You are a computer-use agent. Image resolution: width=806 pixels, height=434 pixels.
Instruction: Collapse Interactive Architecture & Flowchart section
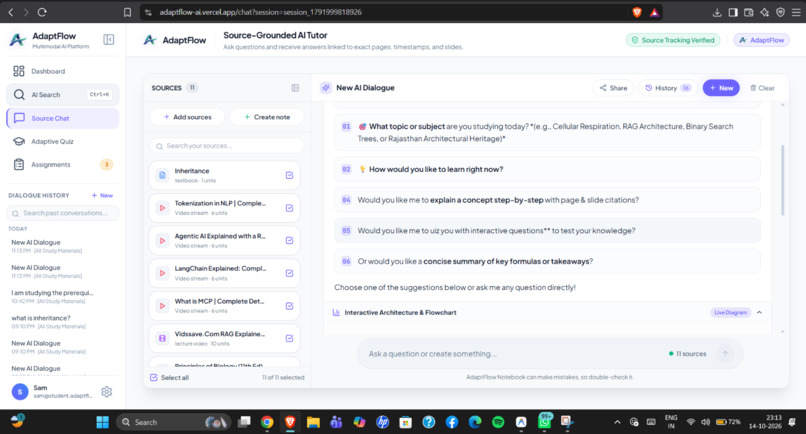tap(759, 313)
